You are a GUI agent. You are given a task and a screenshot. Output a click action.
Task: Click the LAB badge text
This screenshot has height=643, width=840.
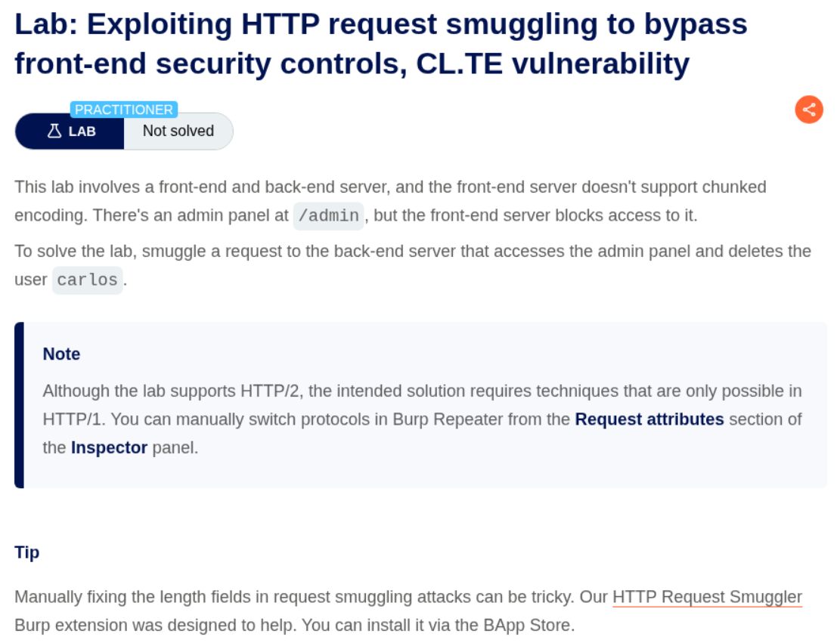click(82, 131)
